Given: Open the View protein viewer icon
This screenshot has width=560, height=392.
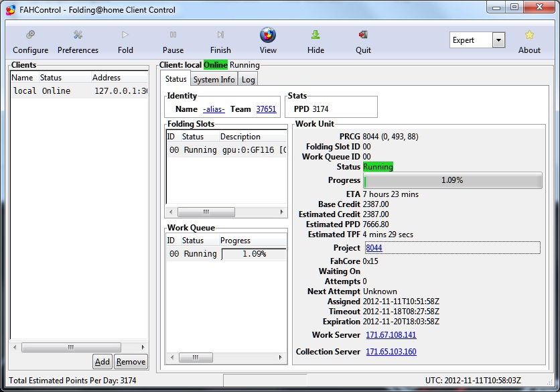Looking at the screenshot, I should pyautogui.click(x=268, y=35).
